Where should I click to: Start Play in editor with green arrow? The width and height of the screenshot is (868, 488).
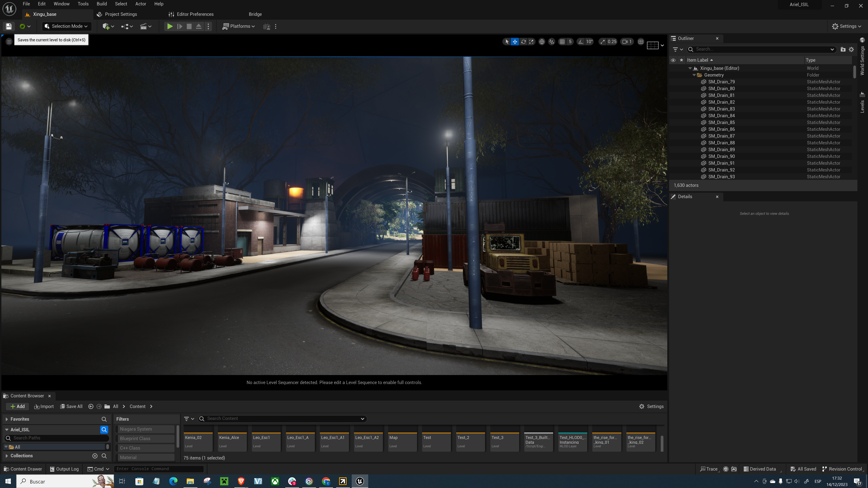(x=170, y=26)
